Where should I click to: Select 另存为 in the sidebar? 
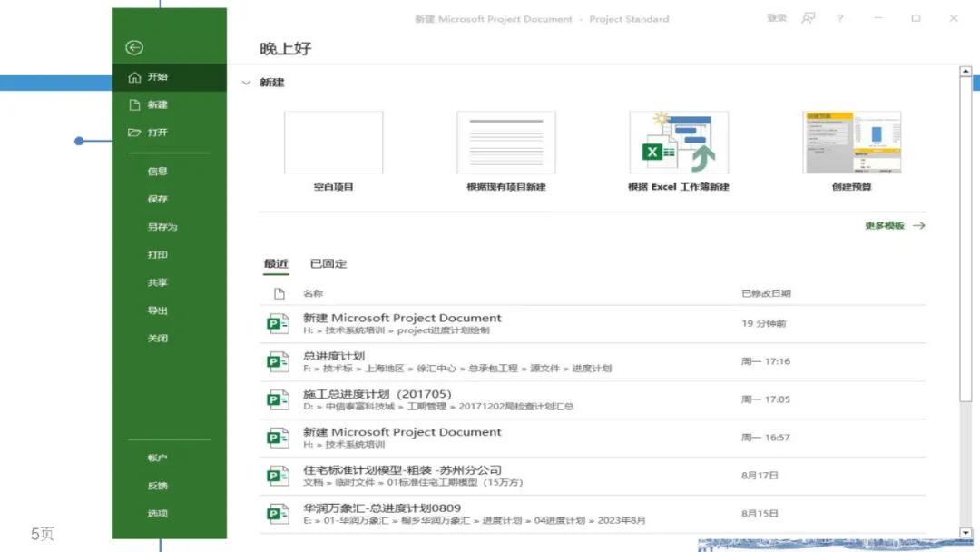[162, 227]
